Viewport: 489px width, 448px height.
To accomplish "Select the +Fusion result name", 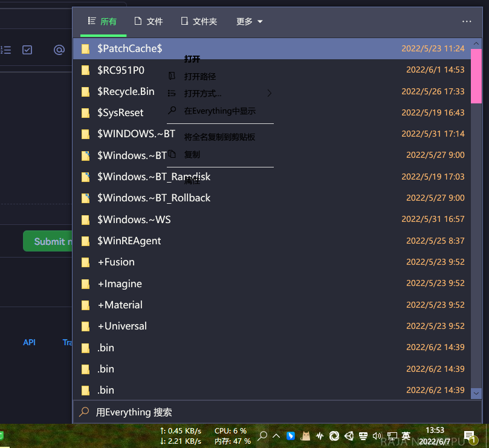I will point(116,262).
